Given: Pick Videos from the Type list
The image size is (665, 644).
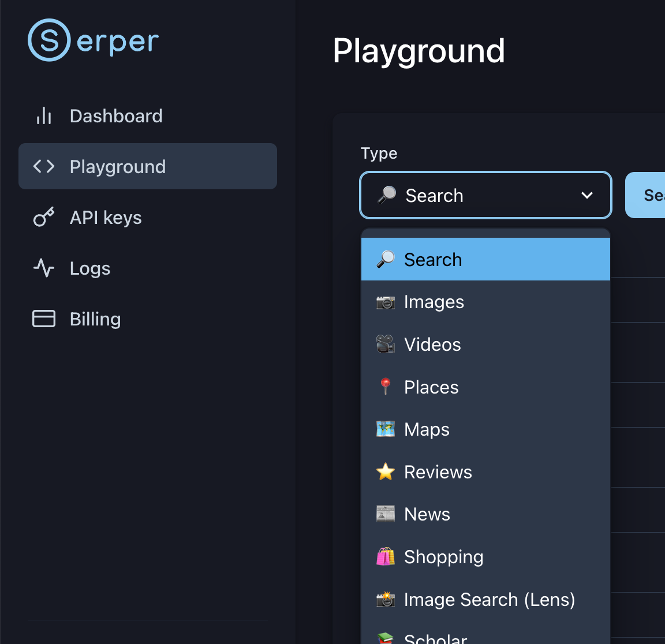Looking at the screenshot, I should click(485, 345).
